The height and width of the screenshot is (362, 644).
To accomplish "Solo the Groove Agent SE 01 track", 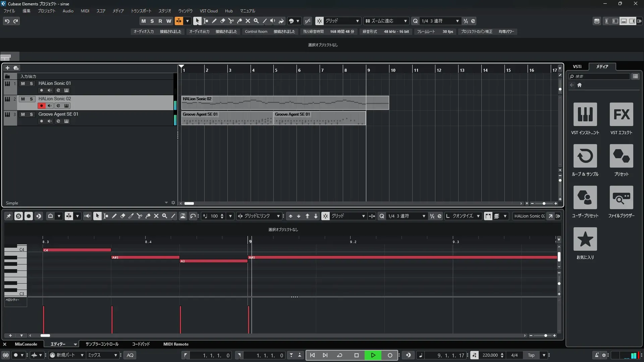I will [31, 114].
